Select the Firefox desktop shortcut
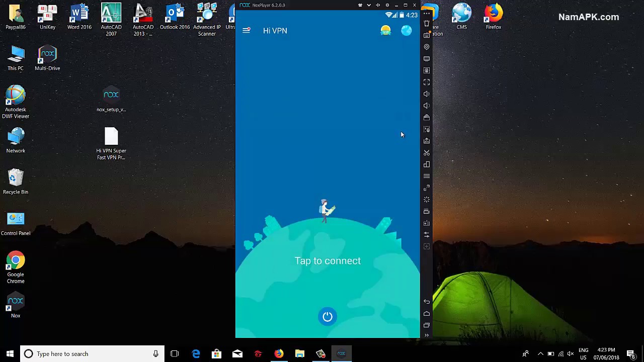 pos(494,17)
